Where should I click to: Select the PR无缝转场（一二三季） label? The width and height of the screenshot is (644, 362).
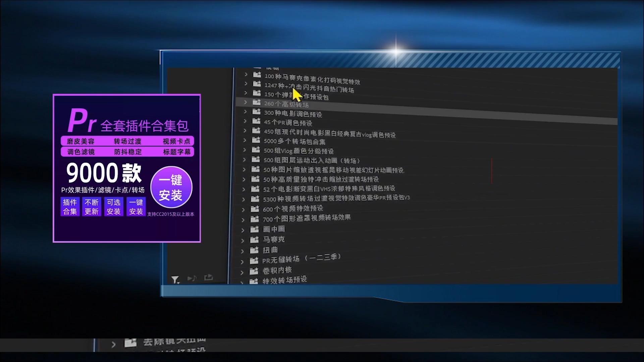(x=302, y=258)
